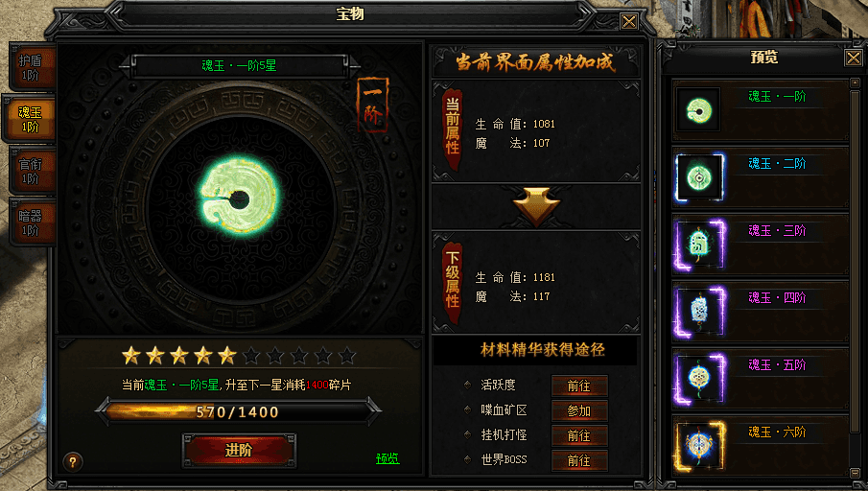Choose the 魂玉·五阶 preview icon

pos(699,379)
